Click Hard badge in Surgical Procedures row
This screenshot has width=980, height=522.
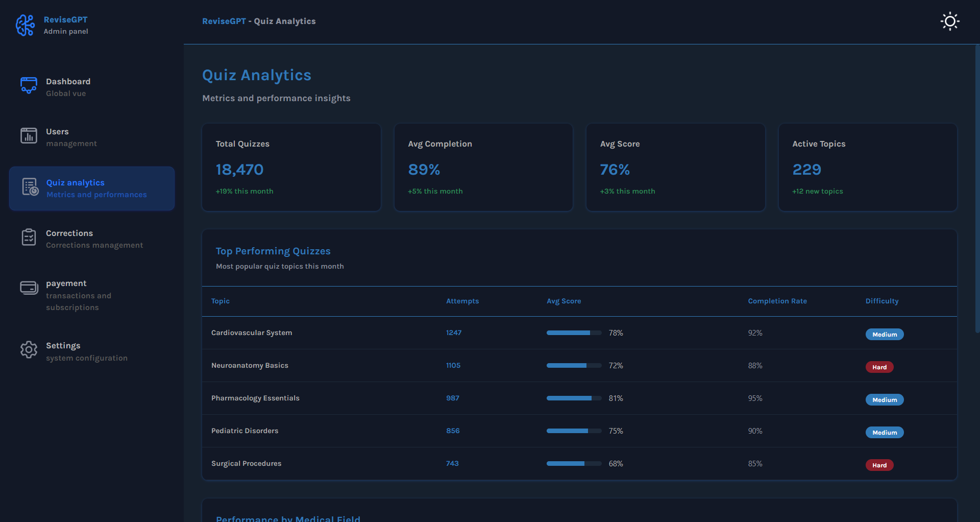(879, 465)
